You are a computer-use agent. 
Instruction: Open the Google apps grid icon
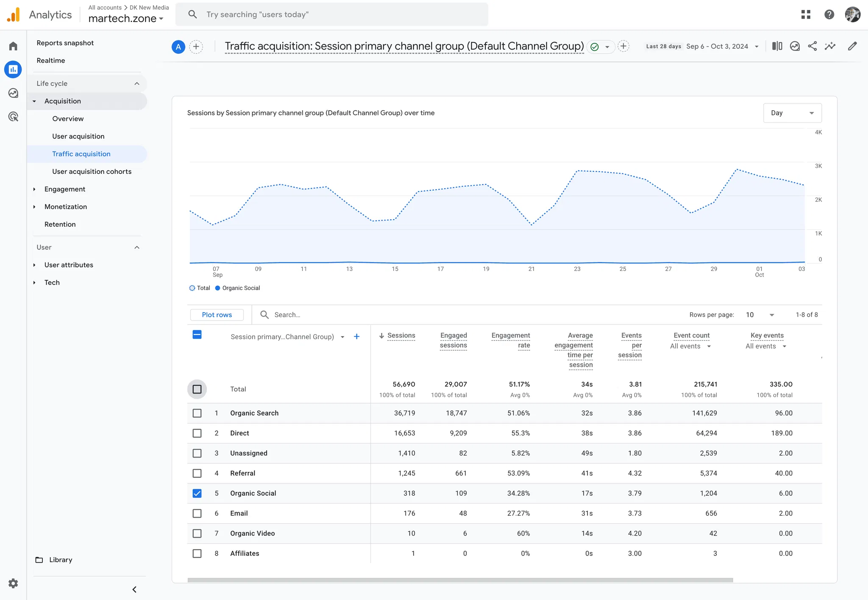[x=806, y=14]
